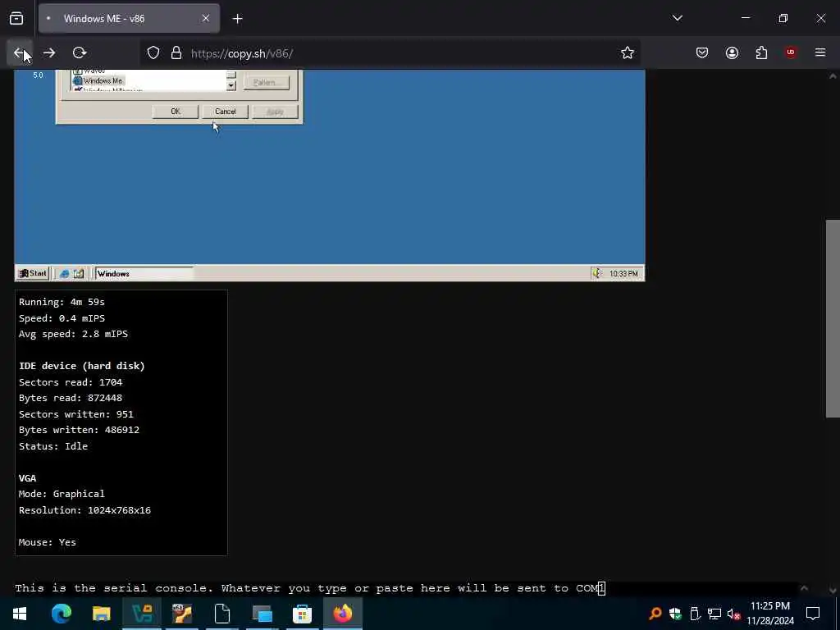Click the page vertical scrollbar thumb
This screenshot has width=840, height=630.
tap(833, 318)
